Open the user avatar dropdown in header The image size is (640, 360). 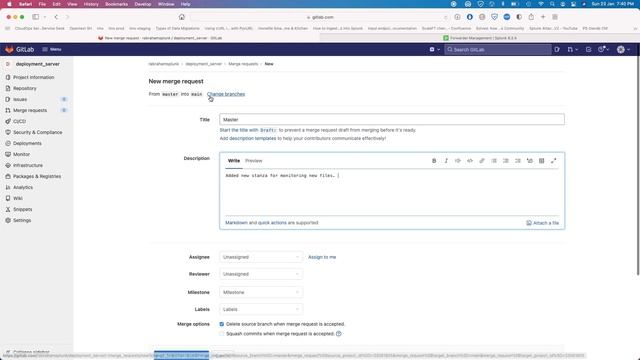623,49
